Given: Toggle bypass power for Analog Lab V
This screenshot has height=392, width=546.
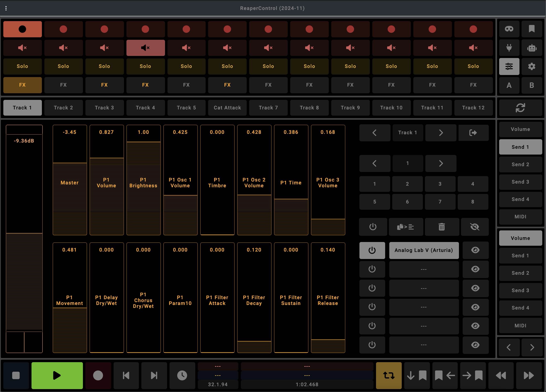Looking at the screenshot, I should click(x=372, y=250).
